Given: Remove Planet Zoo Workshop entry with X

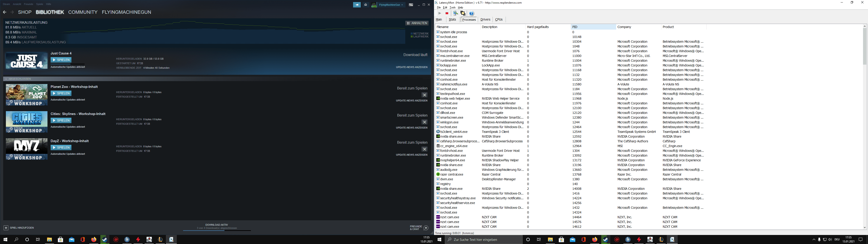Looking at the screenshot, I should pyautogui.click(x=425, y=95).
